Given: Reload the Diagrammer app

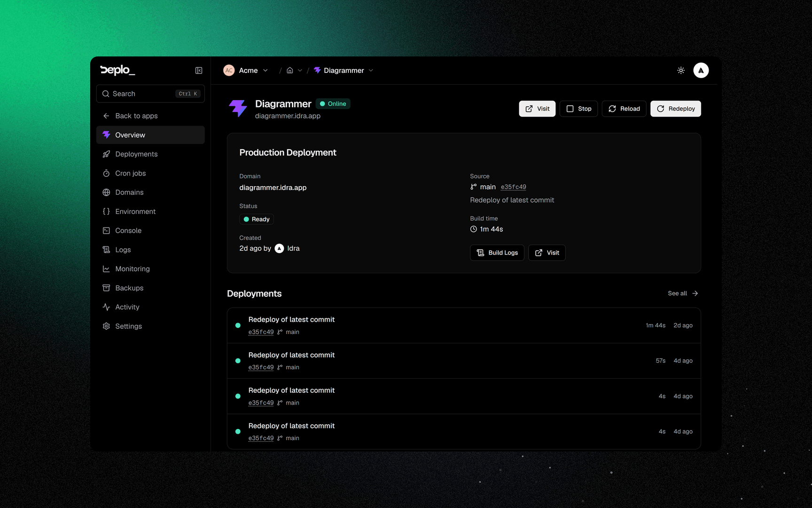Looking at the screenshot, I should 624,109.
